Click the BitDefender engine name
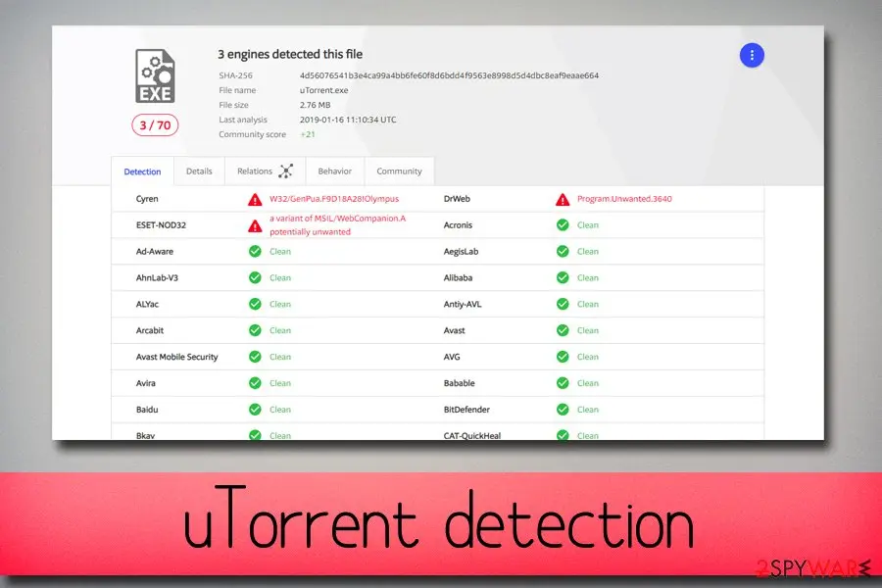This screenshot has width=882, height=588. [466, 410]
